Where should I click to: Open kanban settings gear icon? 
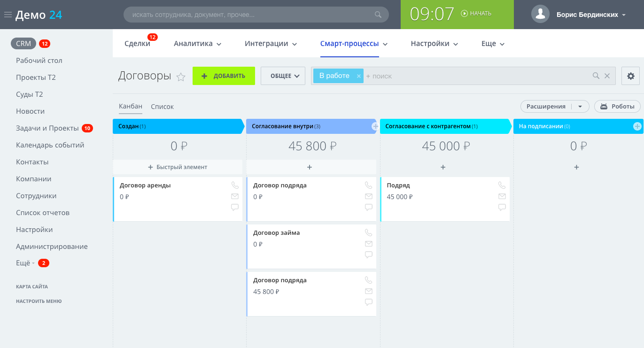(x=630, y=76)
